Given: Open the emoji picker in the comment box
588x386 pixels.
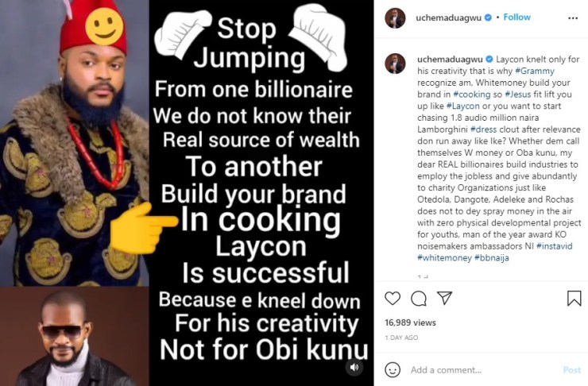Looking at the screenshot, I should coord(393,369).
